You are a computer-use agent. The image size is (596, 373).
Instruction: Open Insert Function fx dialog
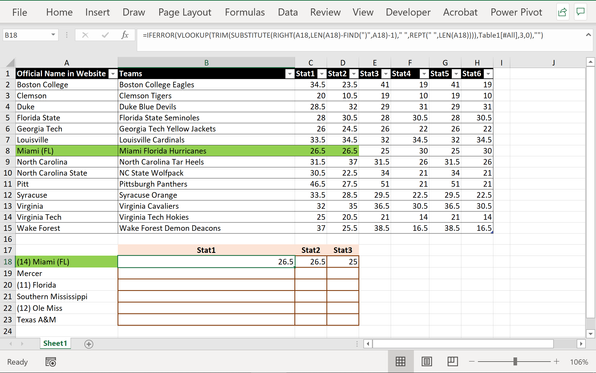(125, 35)
